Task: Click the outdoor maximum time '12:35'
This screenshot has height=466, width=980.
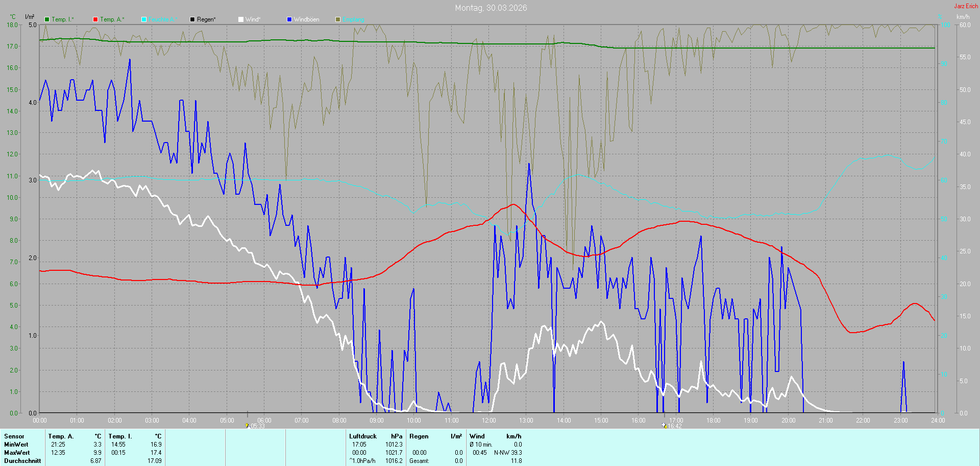Action: click(58, 453)
